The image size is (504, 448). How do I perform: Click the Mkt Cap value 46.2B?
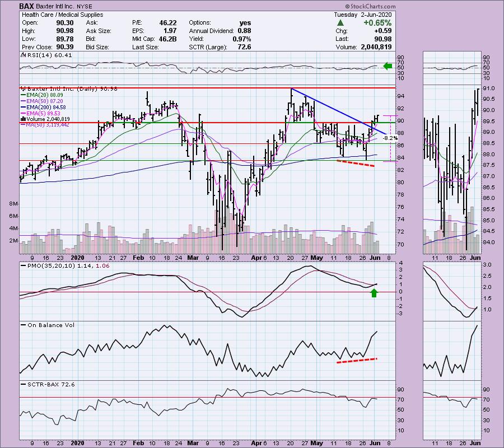[167, 39]
